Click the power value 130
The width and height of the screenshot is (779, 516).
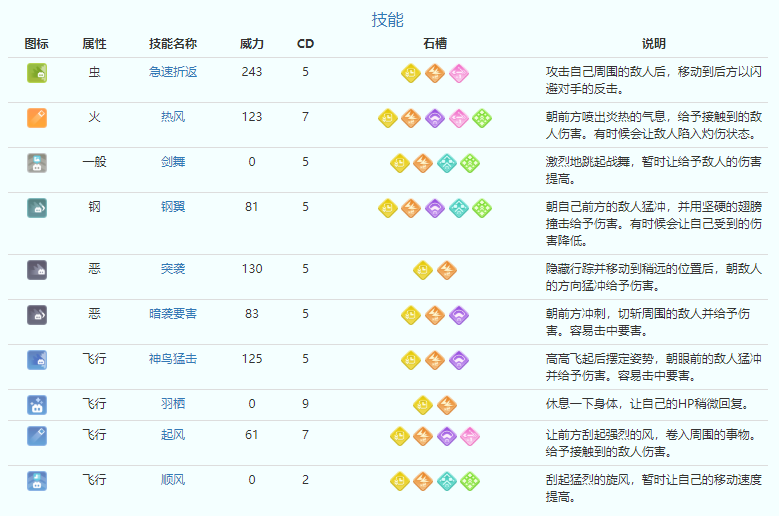pos(252,269)
